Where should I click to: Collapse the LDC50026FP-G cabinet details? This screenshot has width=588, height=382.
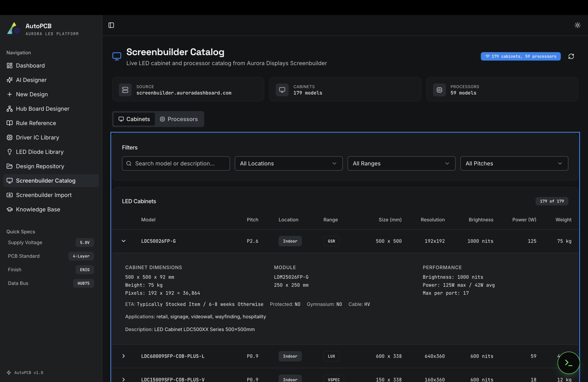(124, 241)
